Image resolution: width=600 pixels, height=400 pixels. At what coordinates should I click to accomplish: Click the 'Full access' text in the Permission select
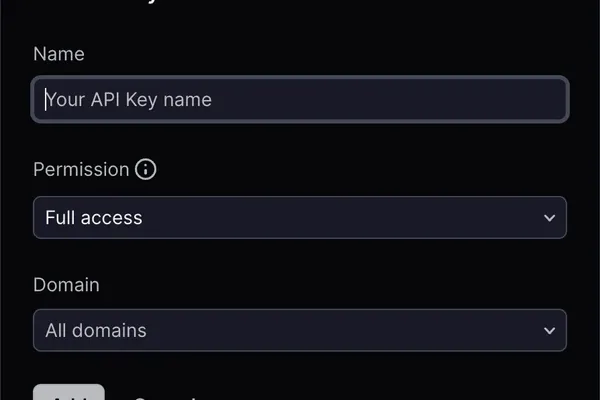(x=94, y=218)
